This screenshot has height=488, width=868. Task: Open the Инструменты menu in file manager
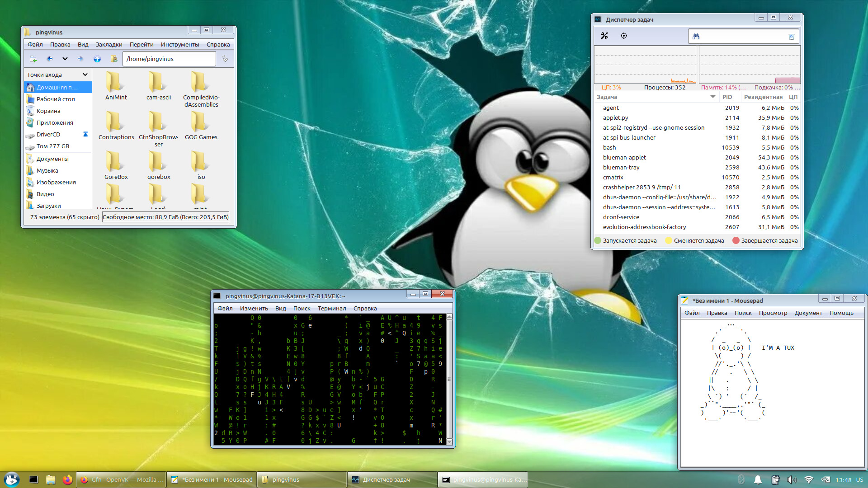[x=180, y=44]
